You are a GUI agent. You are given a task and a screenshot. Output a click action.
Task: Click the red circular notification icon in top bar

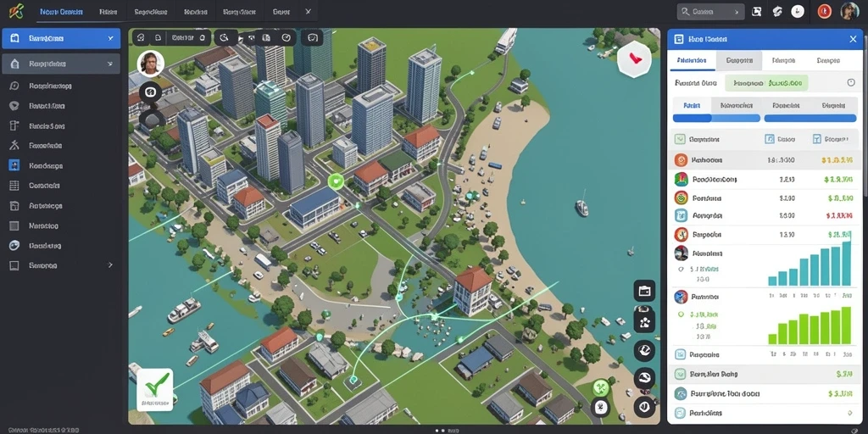click(x=824, y=11)
